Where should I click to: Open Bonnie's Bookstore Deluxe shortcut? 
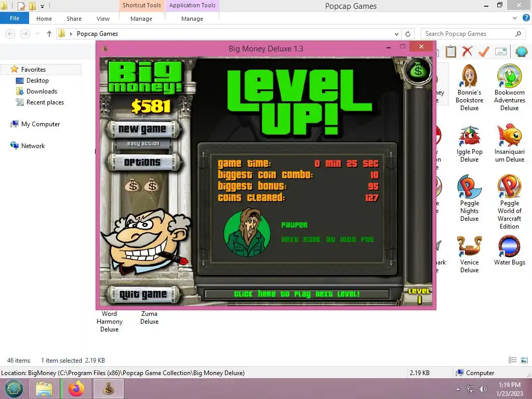coord(469,87)
